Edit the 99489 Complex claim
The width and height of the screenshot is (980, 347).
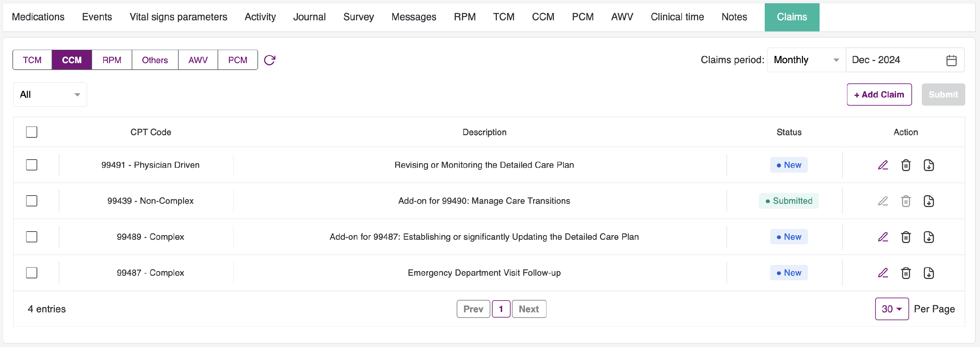pos(883,237)
